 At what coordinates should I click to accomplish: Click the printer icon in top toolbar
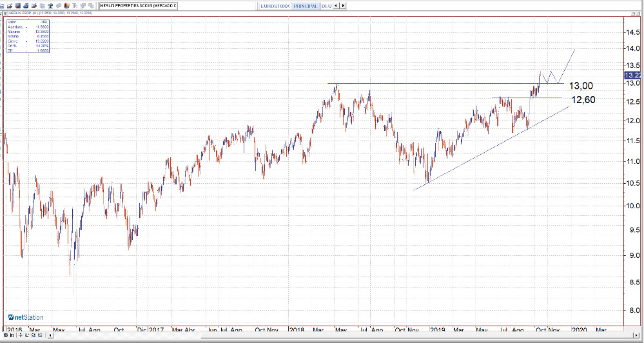pyautogui.click(x=26, y=6)
